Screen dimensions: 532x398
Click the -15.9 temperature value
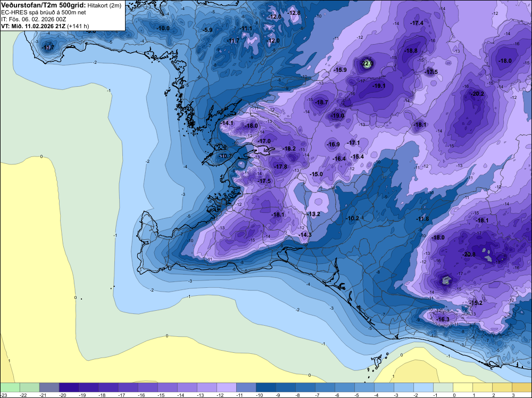click(x=340, y=70)
